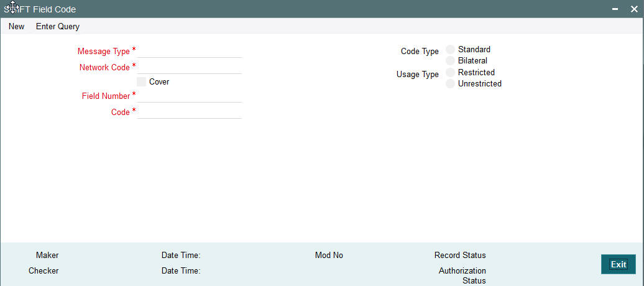Enable the Cover checkbox
Image resolution: width=644 pixels, height=286 pixels.
(x=141, y=82)
